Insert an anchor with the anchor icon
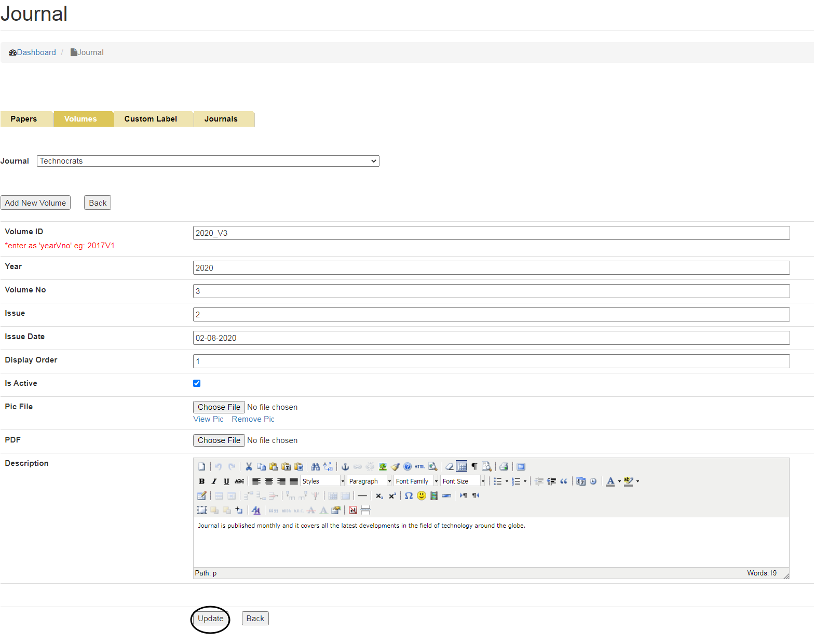 tap(345, 467)
